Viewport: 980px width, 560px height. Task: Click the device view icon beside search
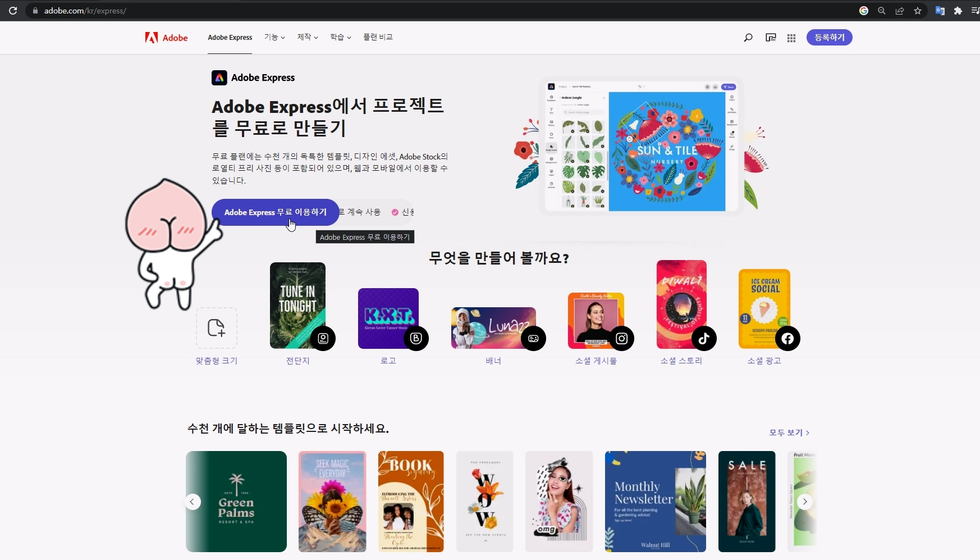point(771,38)
